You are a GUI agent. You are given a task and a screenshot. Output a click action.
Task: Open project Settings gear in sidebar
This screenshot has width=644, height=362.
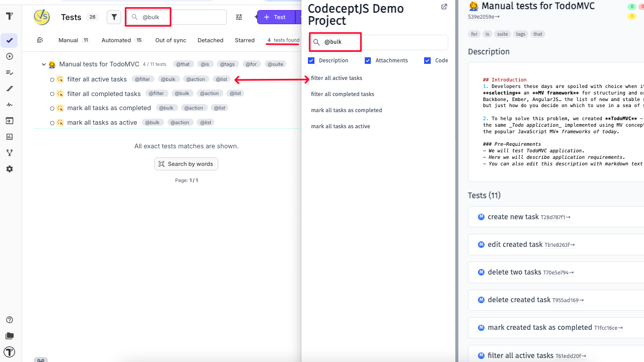[9, 169]
